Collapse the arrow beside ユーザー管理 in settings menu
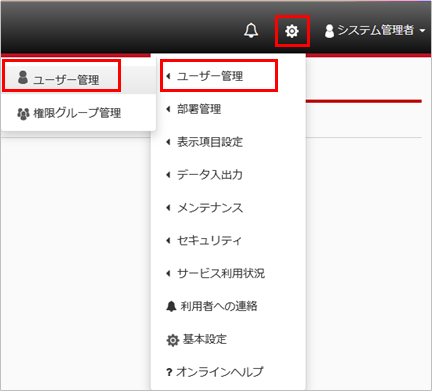 click(x=168, y=76)
